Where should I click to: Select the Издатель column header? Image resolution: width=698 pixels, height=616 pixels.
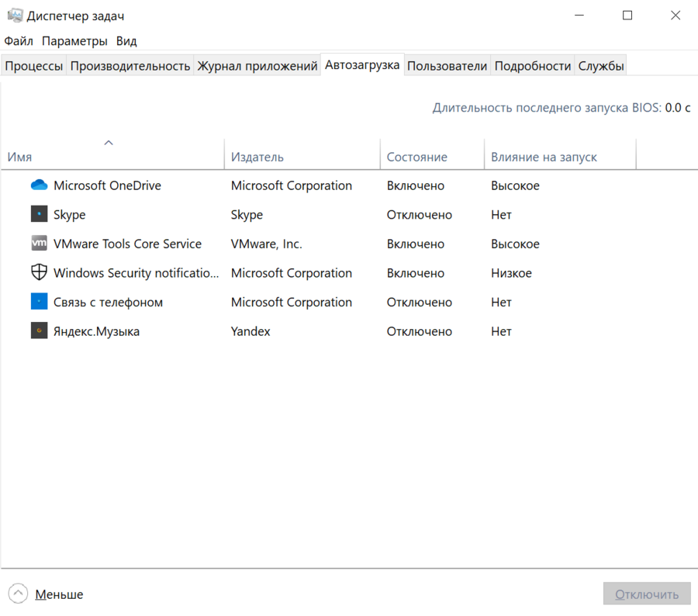pos(257,157)
